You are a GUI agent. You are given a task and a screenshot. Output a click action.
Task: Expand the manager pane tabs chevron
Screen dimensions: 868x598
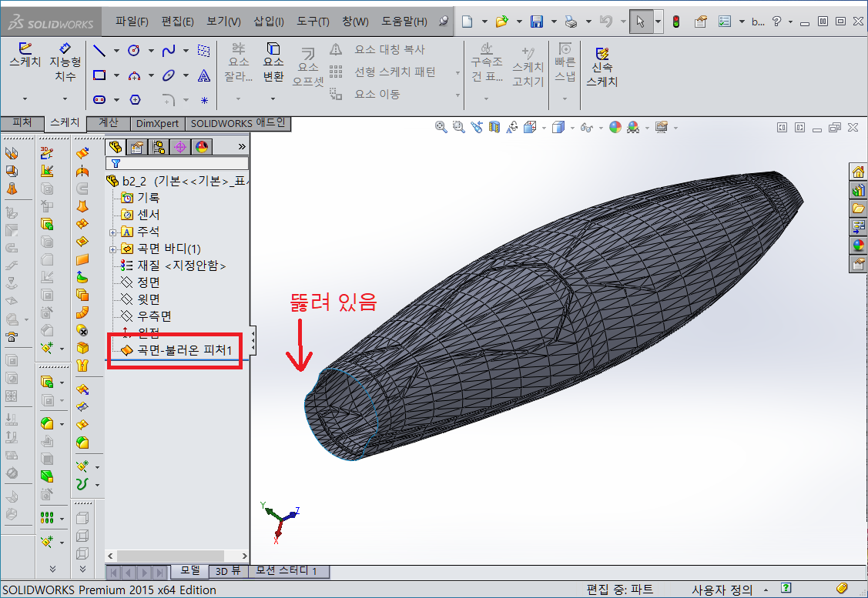coord(241,146)
